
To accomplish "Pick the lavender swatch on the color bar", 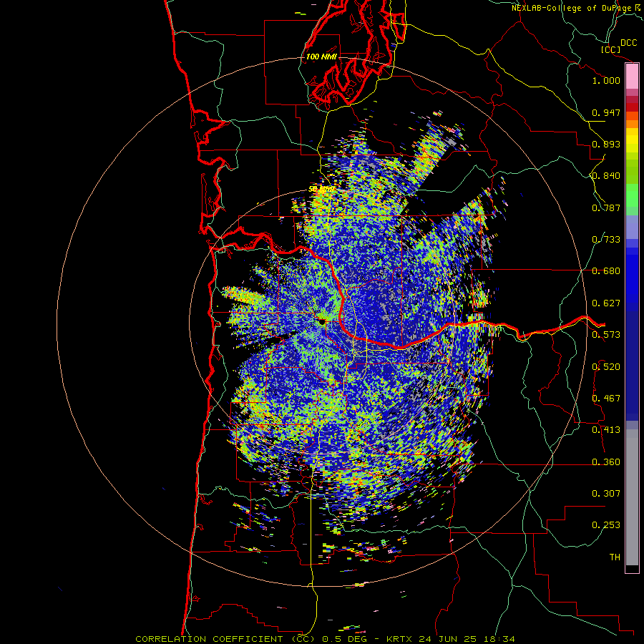I will [x=632, y=227].
